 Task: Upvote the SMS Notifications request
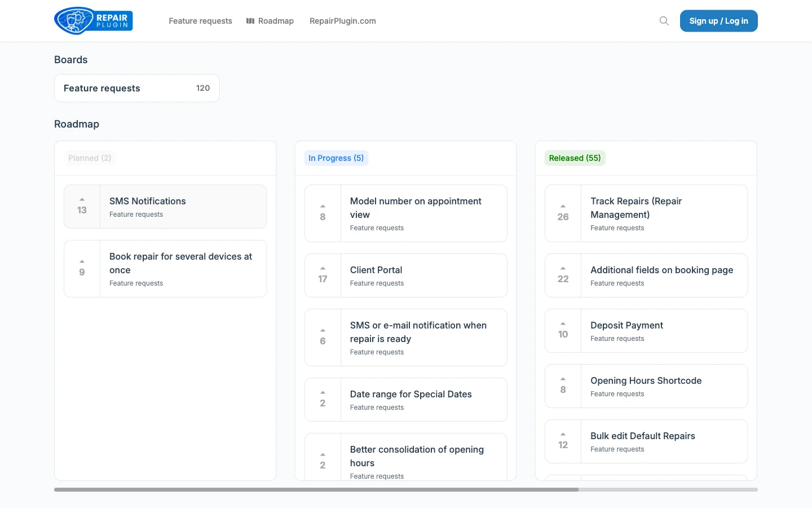click(82, 200)
